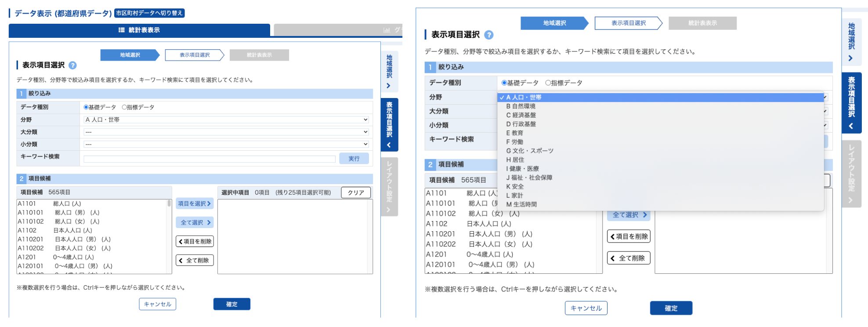Viewport: 868px width, 327px height.
Task: Click the chevron on left panel's 地域選択 side tab
Action: (x=388, y=86)
